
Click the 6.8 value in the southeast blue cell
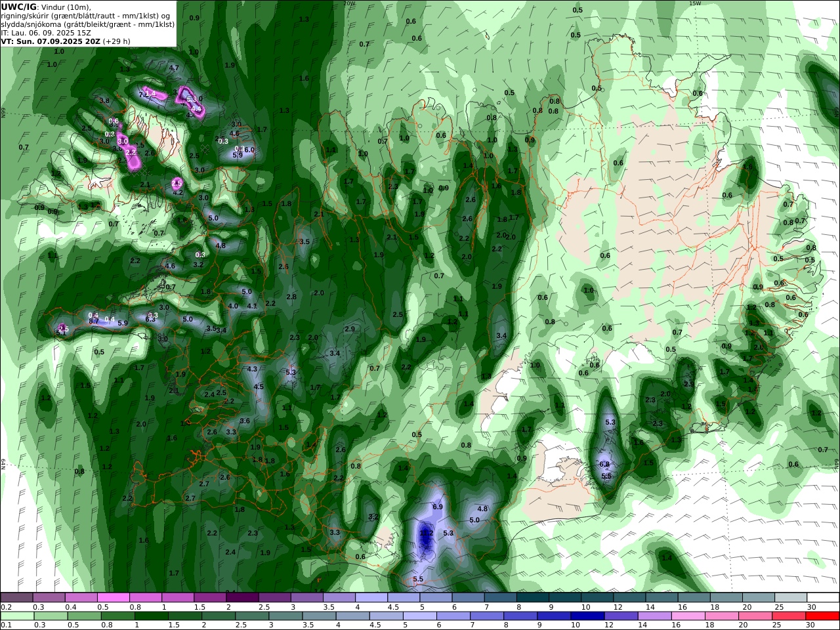tap(604, 464)
